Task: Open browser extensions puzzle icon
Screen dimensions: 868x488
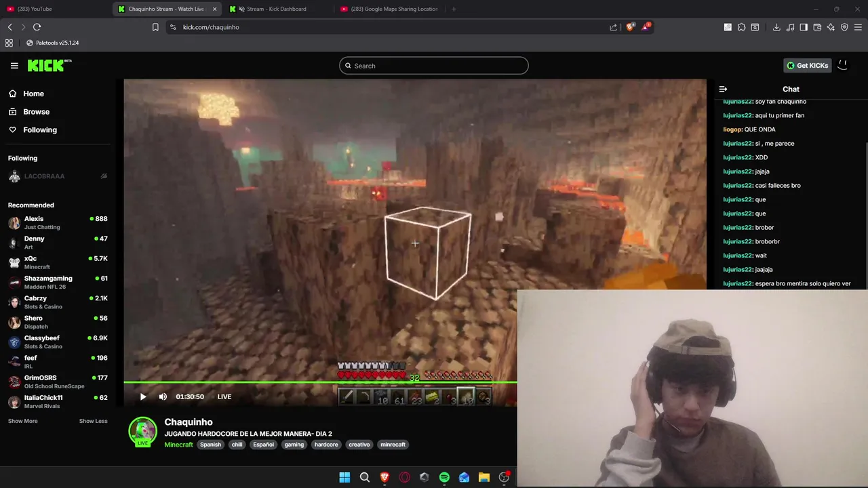Action: (x=741, y=27)
